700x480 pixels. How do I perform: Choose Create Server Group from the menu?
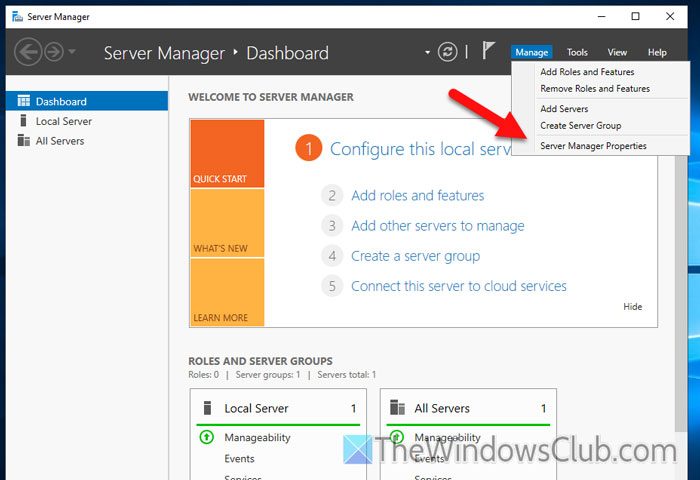point(600,125)
